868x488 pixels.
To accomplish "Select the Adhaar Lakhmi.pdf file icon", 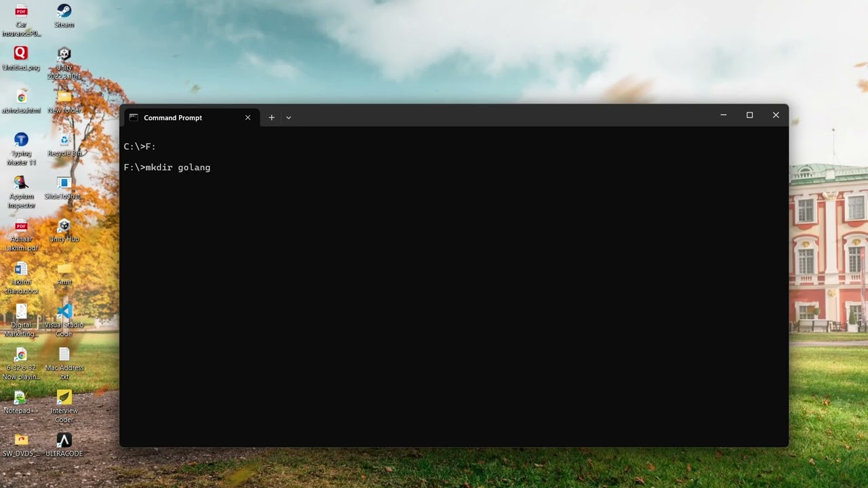I will pyautogui.click(x=21, y=226).
